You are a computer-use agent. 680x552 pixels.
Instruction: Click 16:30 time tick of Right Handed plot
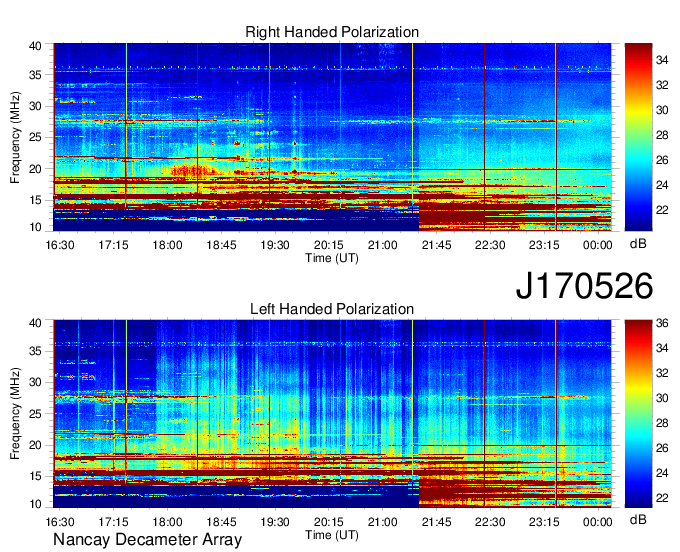(x=60, y=245)
